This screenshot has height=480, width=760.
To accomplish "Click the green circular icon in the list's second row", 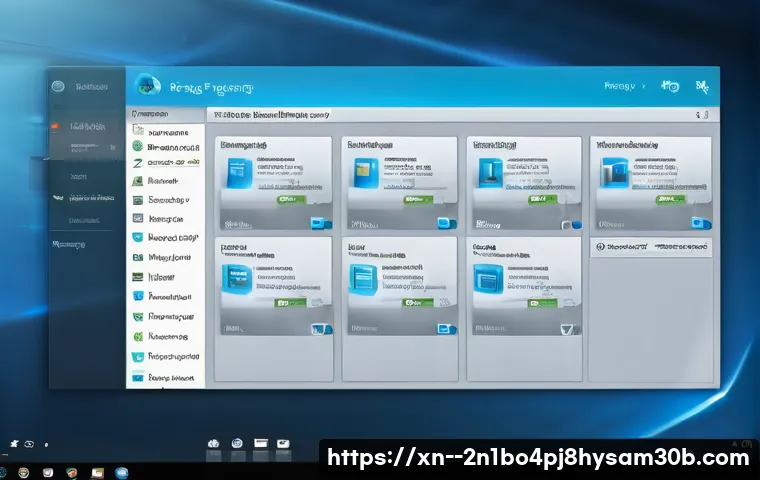I will coord(138,146).
